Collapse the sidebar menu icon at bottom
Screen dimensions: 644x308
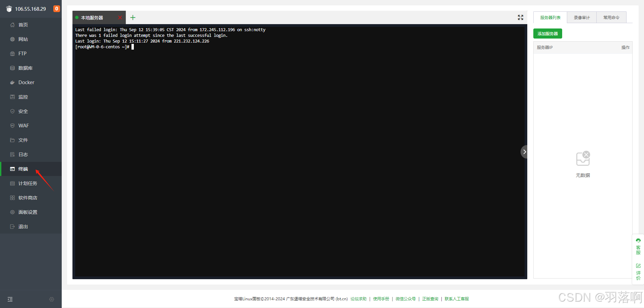tap(10, 299)
